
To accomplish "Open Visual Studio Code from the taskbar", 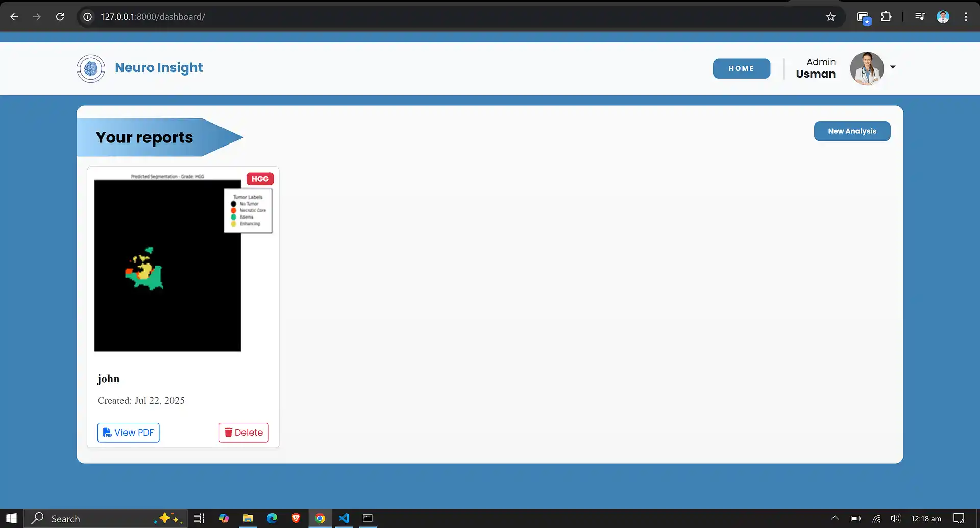I will 344,518.
